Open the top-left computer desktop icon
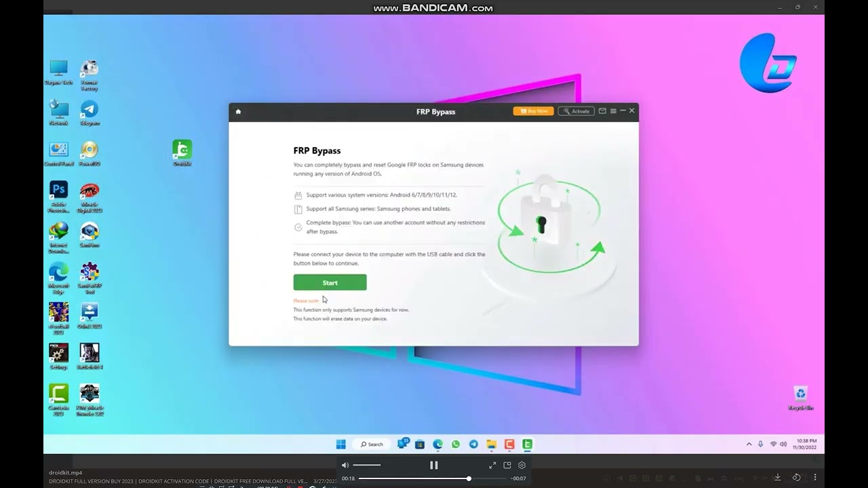 [x=58, y=72]
